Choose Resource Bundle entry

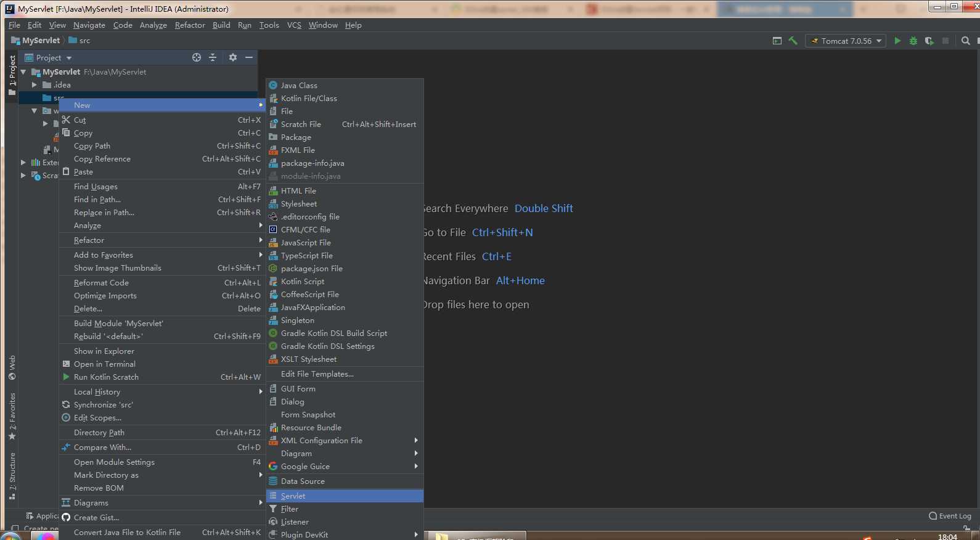point(345,428)
